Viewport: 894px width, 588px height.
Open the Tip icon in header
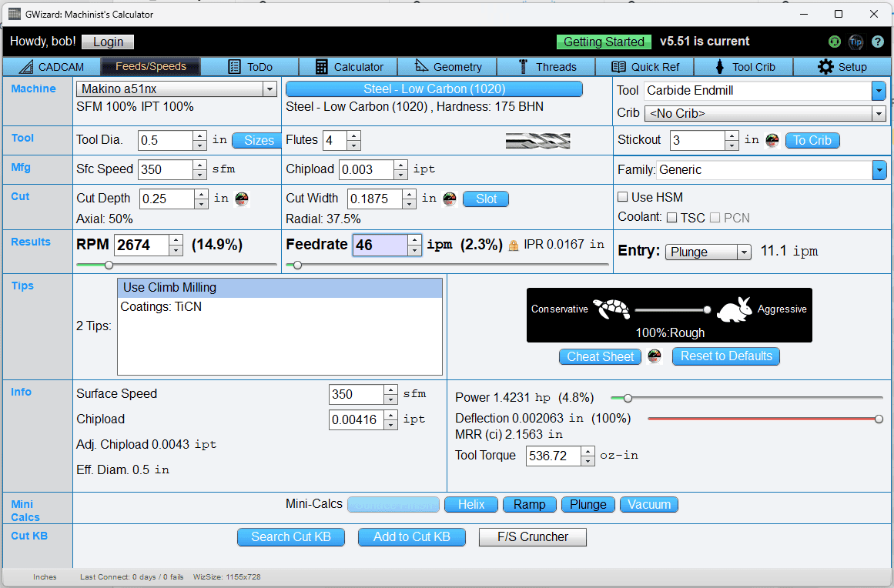(x=855, y=42)
